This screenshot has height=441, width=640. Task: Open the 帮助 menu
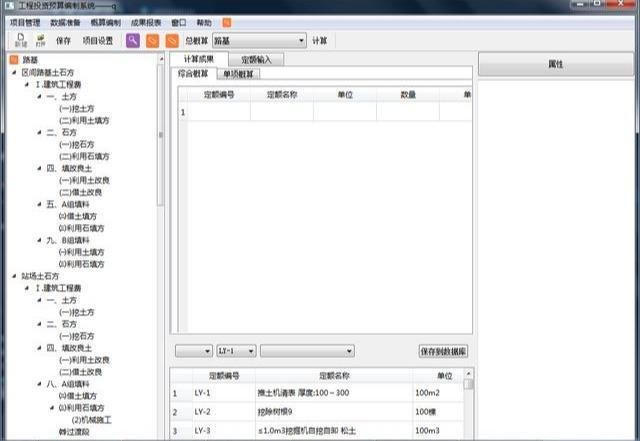204,22
